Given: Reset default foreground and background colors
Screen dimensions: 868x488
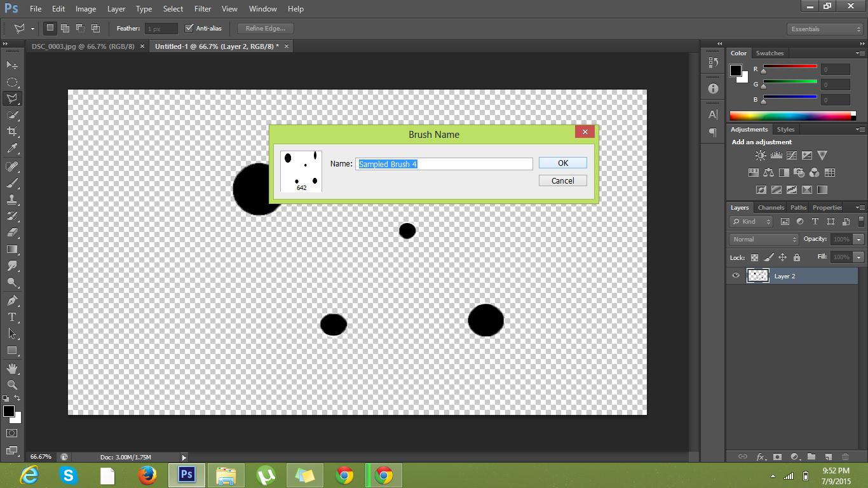Looking at the screenshot, I should click(6, 398).
